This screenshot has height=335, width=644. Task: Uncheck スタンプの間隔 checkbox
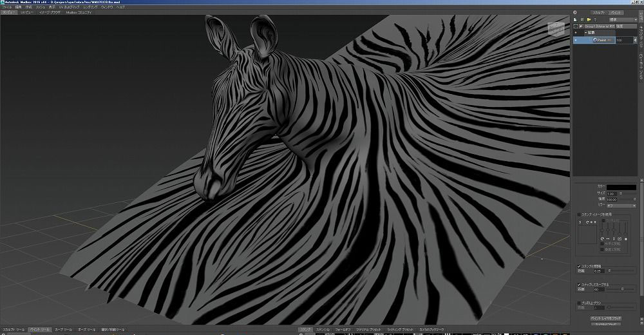click(x=579, y=266)
